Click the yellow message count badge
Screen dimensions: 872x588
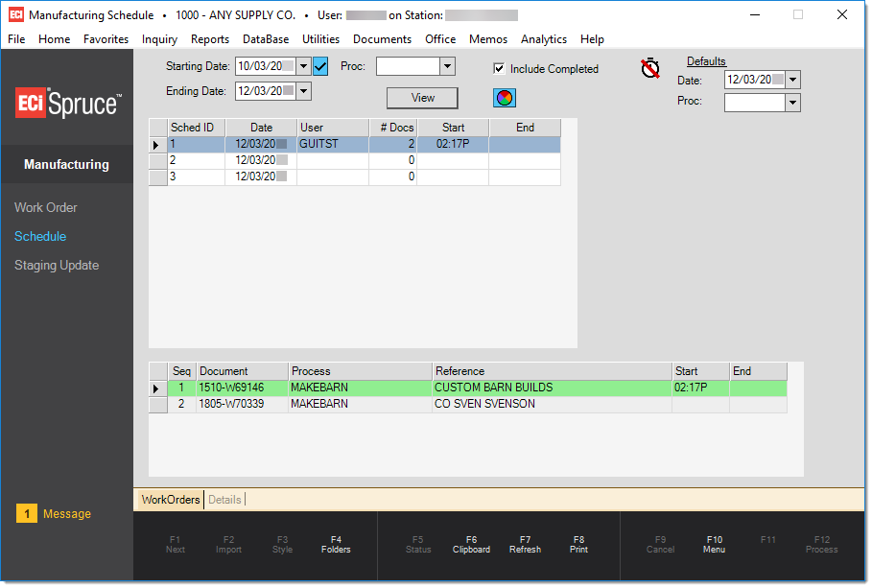tap(27, 513)
